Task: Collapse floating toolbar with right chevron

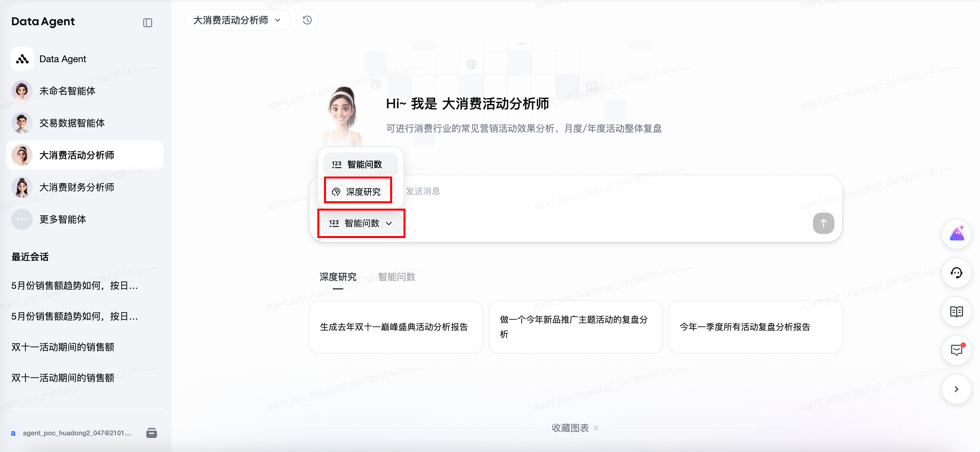Action: pyautogui.click(x=956, y=389)
